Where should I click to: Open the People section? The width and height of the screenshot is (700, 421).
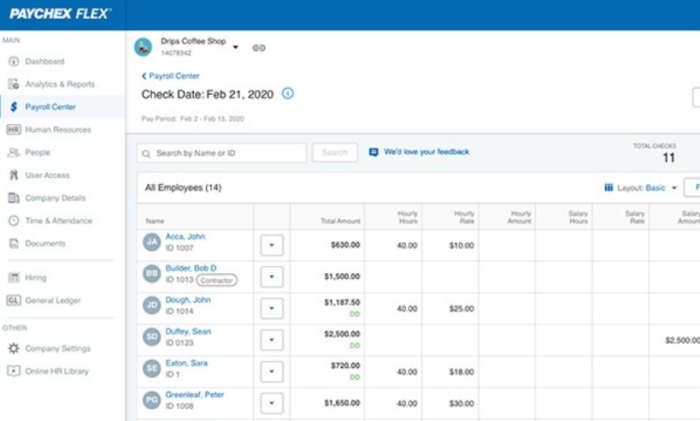tap(38, 152)
